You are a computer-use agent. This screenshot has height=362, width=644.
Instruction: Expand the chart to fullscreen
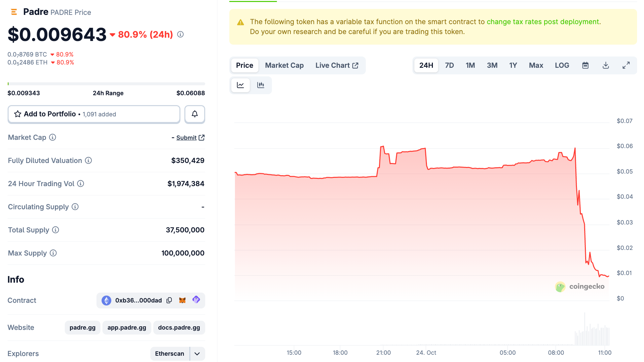(x=626, y=65)
